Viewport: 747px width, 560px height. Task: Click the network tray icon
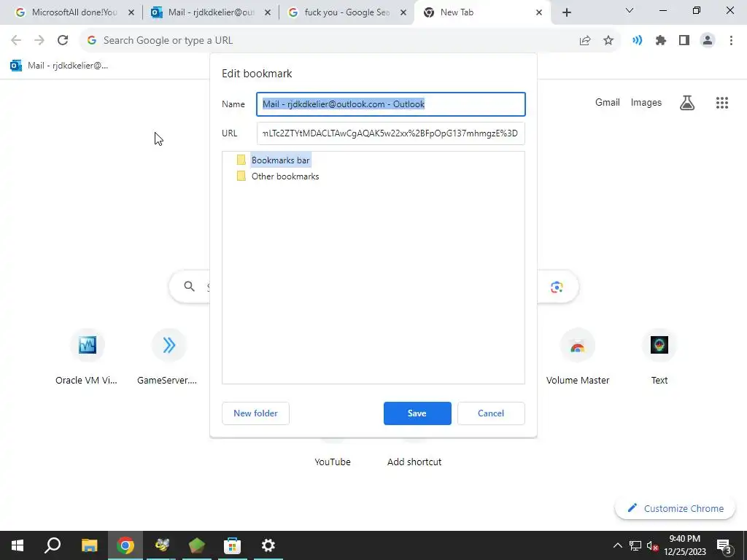point(635,545)
